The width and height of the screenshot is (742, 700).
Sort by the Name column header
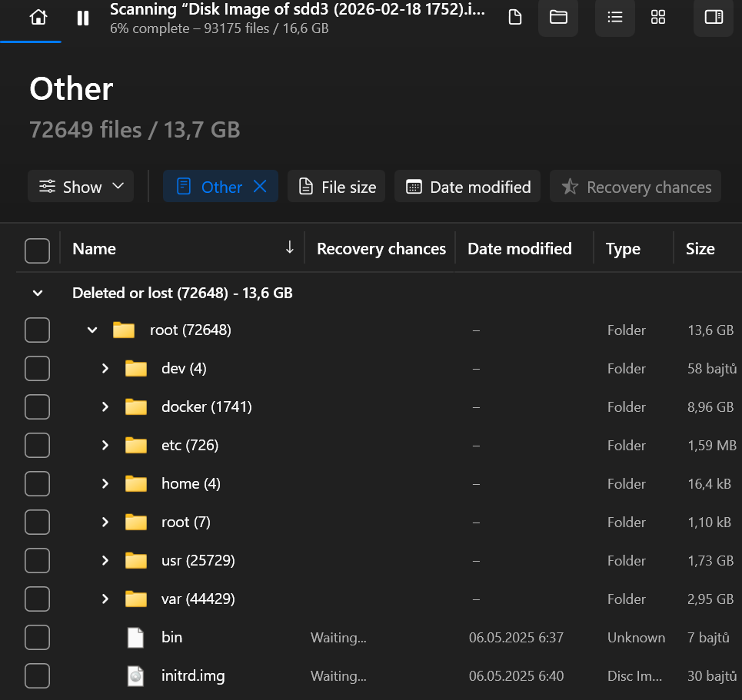click(95, 249)
